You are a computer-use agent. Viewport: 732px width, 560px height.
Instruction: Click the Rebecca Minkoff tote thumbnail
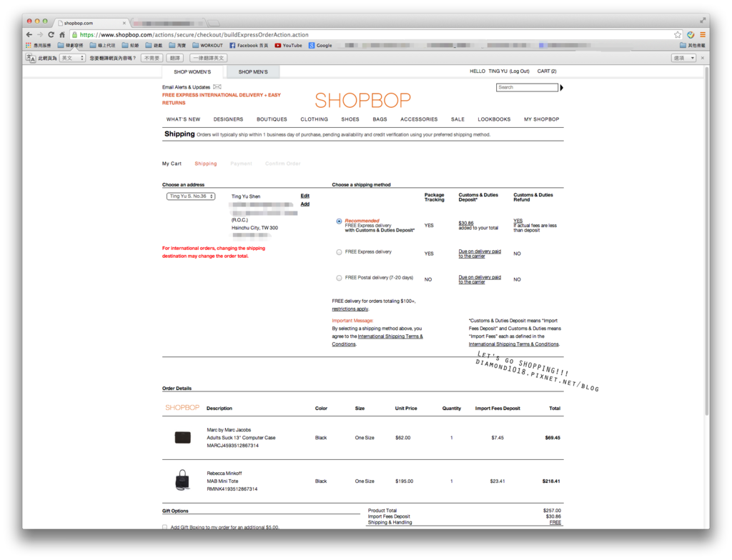pos(182,480)
